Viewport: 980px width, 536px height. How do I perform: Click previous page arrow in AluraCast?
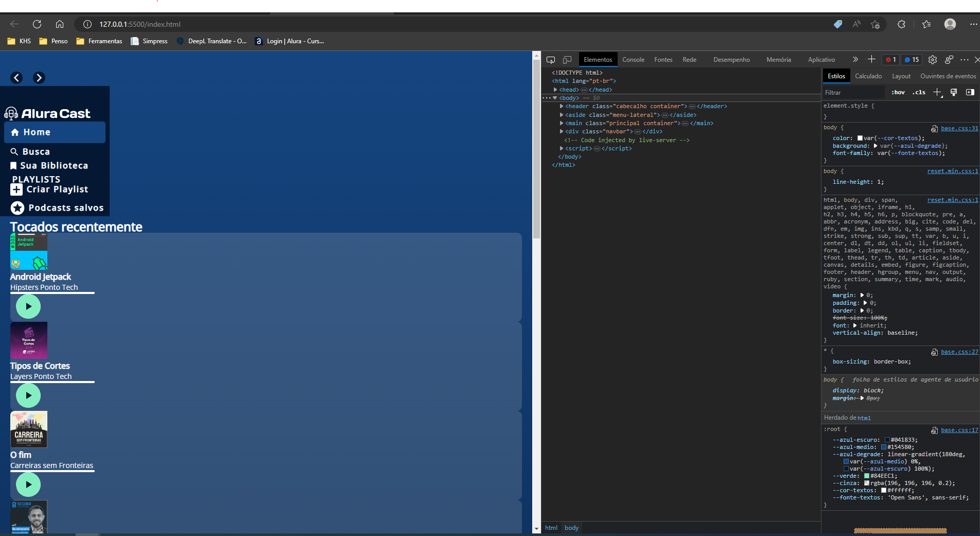click(17, 78)
